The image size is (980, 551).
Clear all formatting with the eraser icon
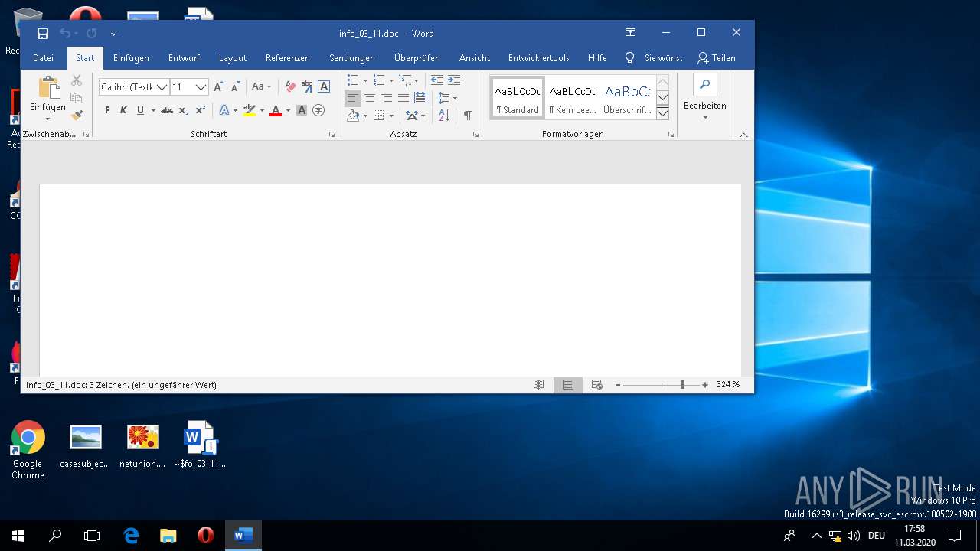[x=290, y=87]
